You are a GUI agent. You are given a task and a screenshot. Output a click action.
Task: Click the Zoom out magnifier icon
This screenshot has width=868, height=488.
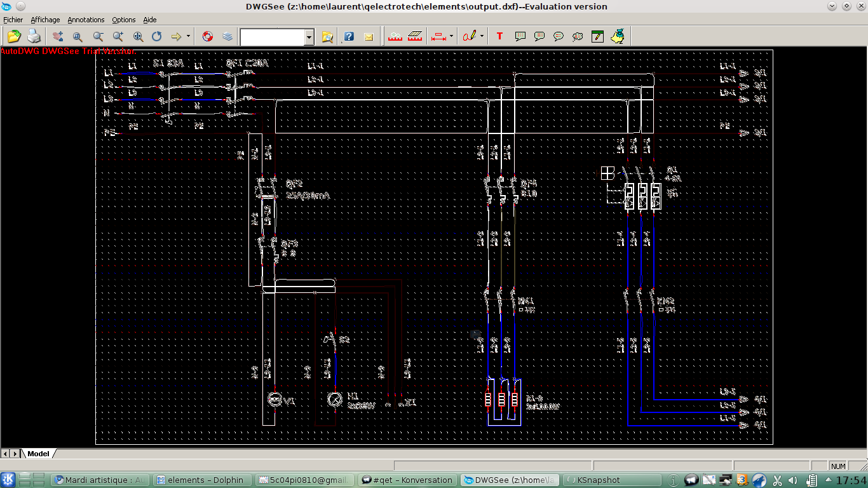point(98,36)
